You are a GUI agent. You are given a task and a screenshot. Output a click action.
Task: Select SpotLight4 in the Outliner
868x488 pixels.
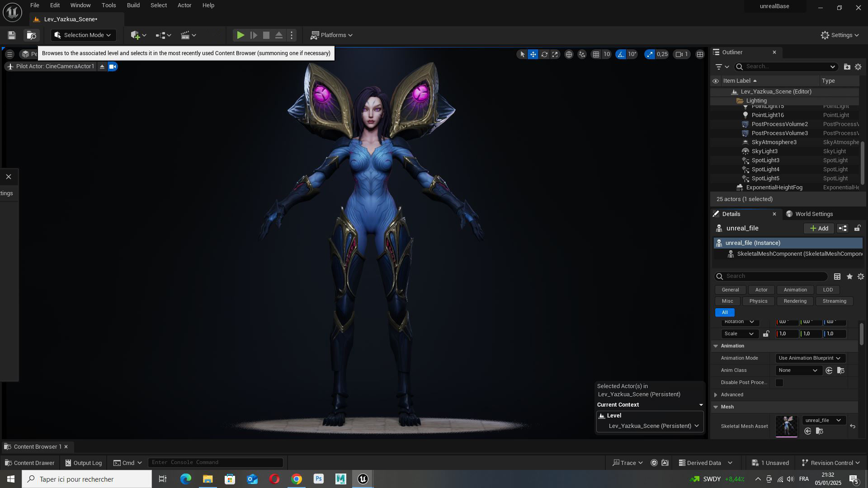765,169
